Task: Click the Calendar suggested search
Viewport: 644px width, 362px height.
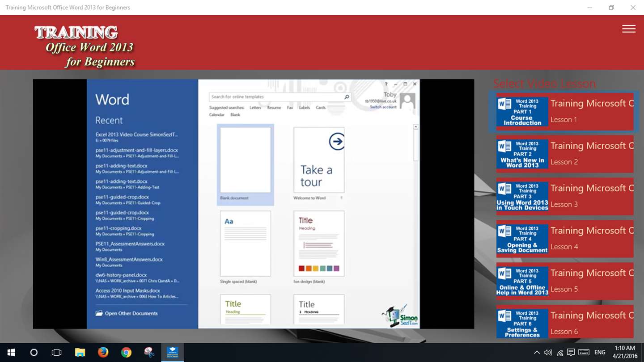Action: (x=217, y=115)
